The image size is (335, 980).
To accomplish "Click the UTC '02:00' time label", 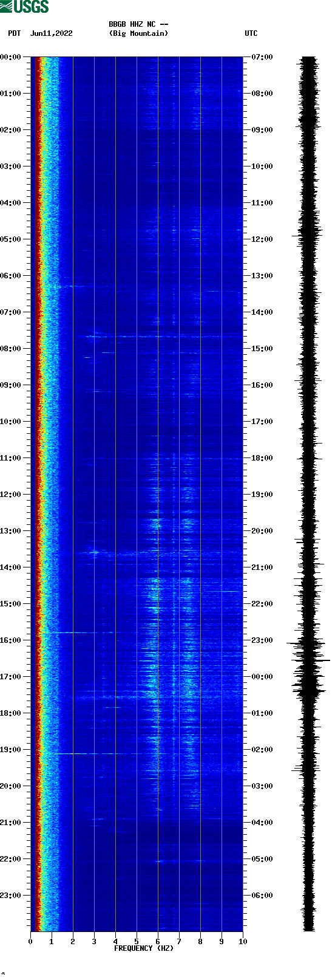I will tap(262, 750).
